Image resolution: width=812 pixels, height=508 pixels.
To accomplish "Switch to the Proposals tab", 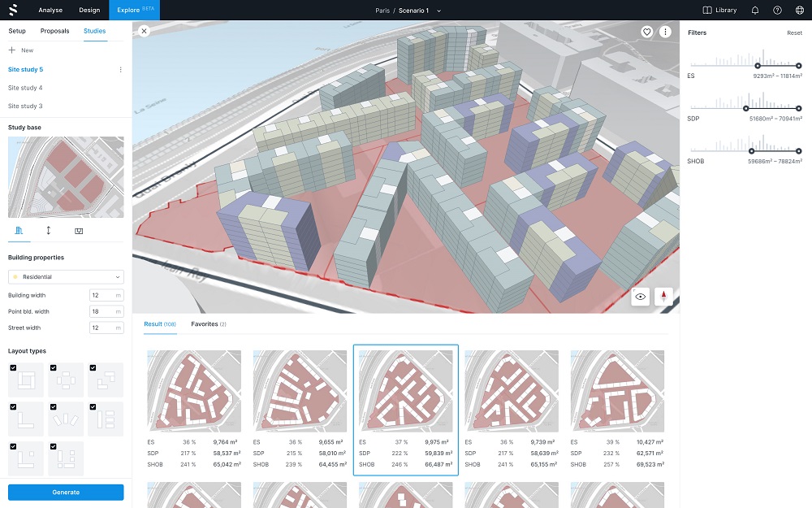I will [x=54, y=31].
